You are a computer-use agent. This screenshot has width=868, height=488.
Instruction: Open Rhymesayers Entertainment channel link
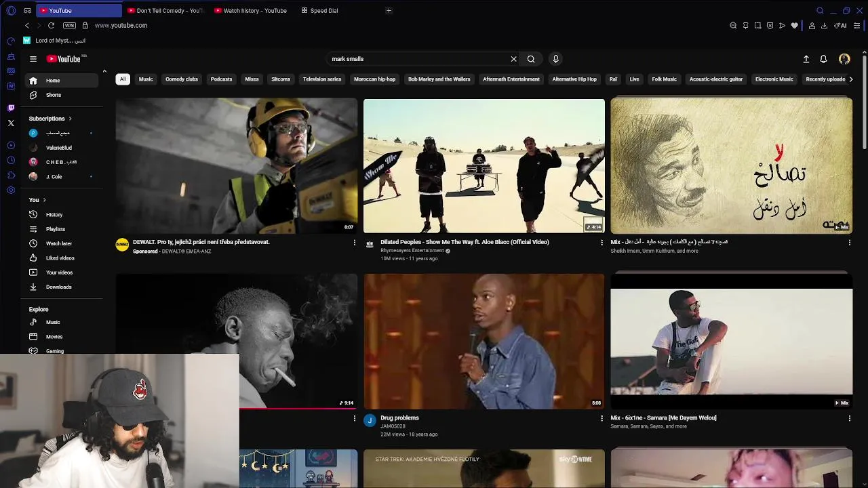point(412,251)
